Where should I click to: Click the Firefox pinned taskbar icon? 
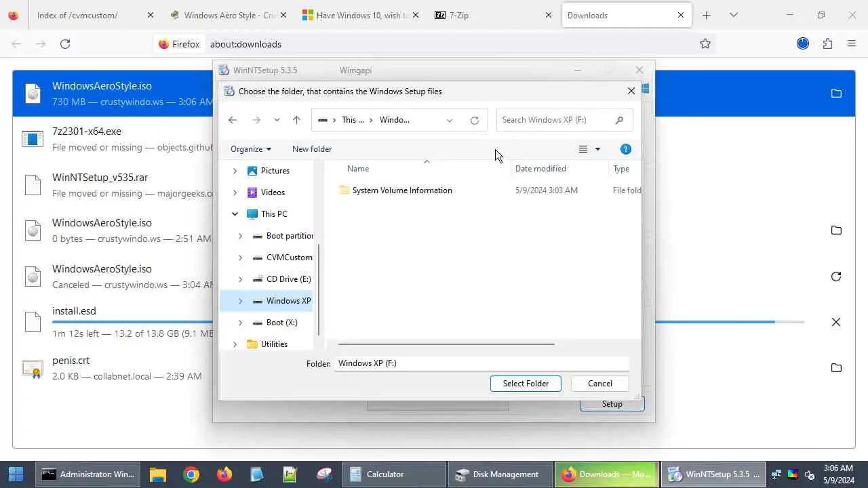(224, 474)
